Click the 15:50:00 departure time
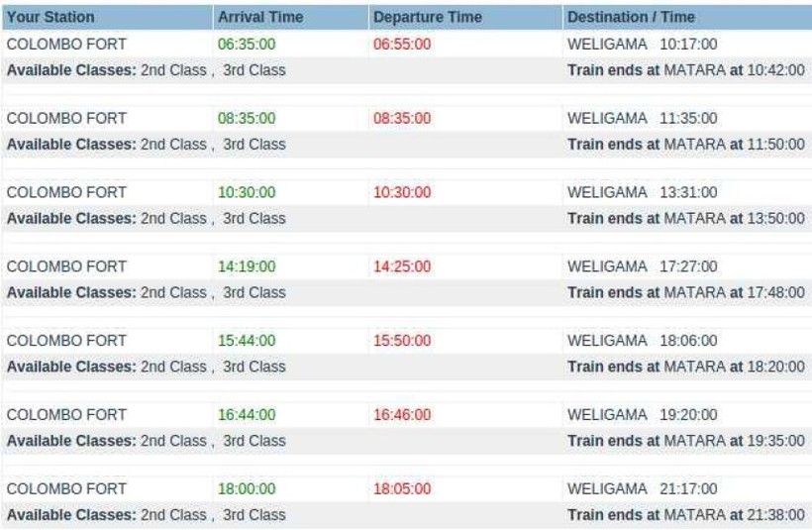This screenshot has height=530, width=812. 402,341
